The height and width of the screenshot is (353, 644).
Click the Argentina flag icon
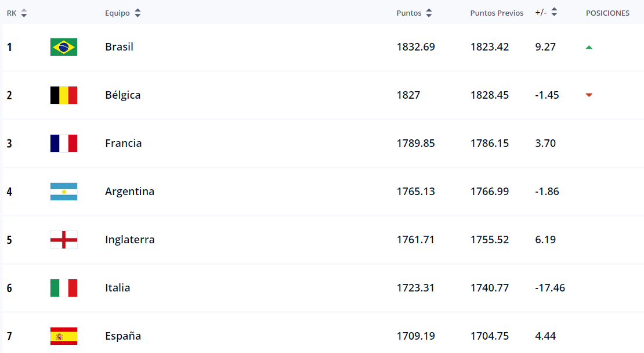click(x=63, y=191)
